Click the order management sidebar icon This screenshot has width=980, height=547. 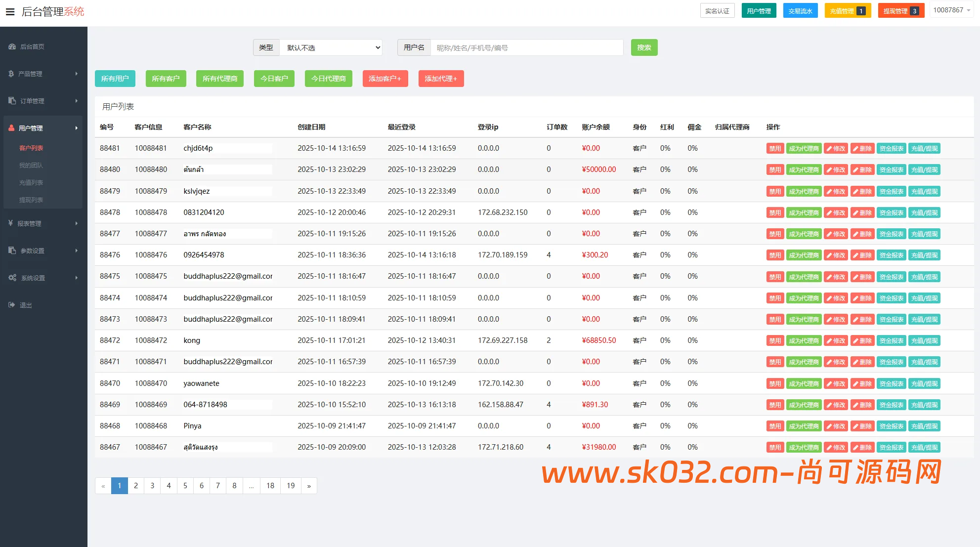(x=12, y=101)
